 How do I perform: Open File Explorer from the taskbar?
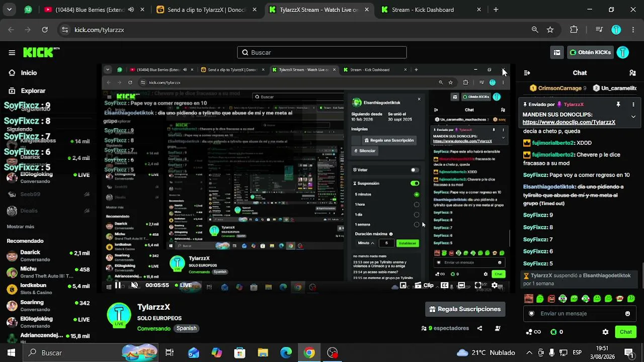tap(263, 352)
